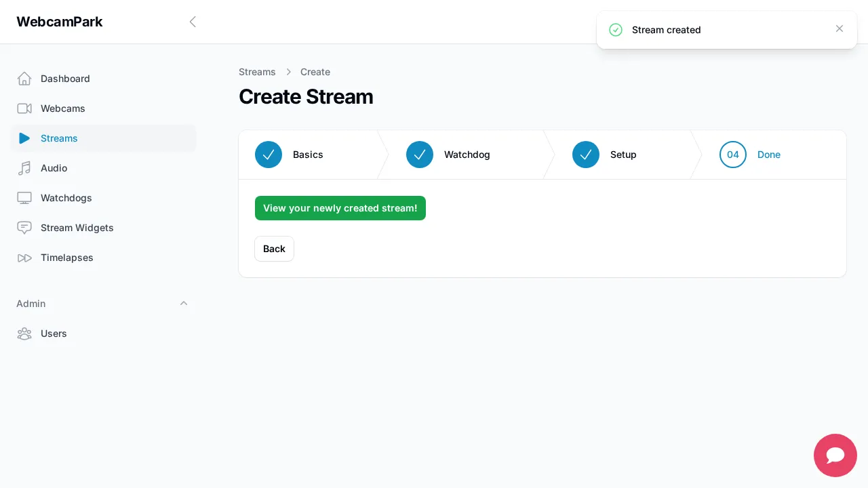Image resolution: width=868 pixels, height=488 pixels.
Task: Collapse the Admin section
Action: point(184,304)
